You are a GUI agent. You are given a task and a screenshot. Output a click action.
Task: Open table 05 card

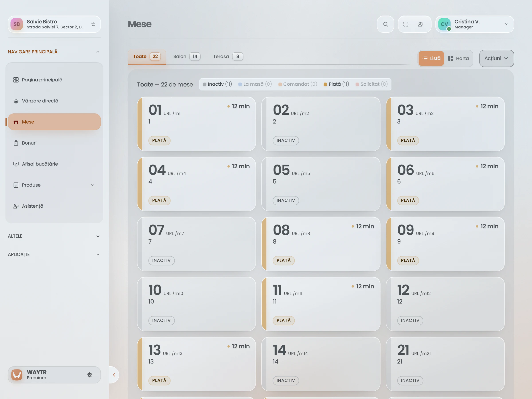pyautogui.click(x=321, y=184)
